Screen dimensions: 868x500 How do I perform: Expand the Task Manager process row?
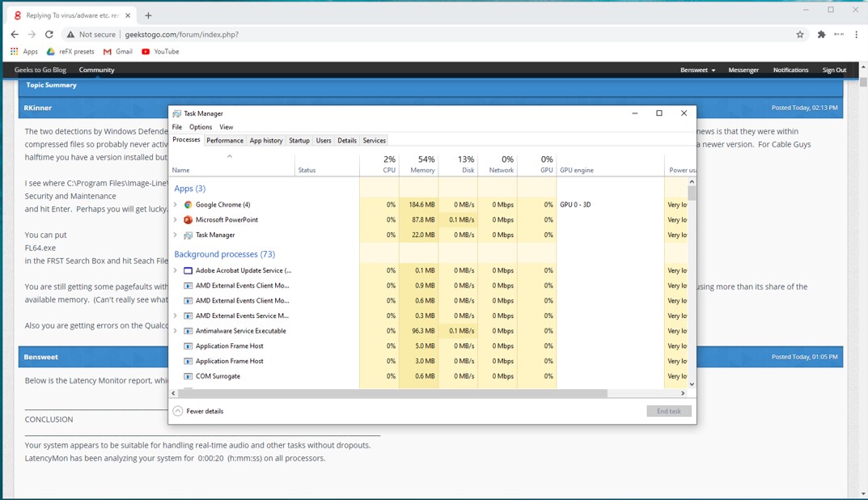[176, 235]
